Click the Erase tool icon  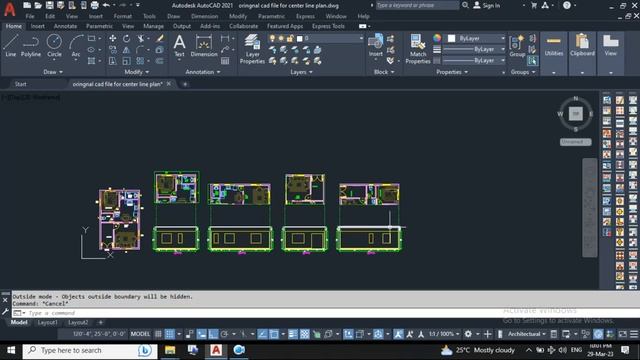click(x=160, y=38)
